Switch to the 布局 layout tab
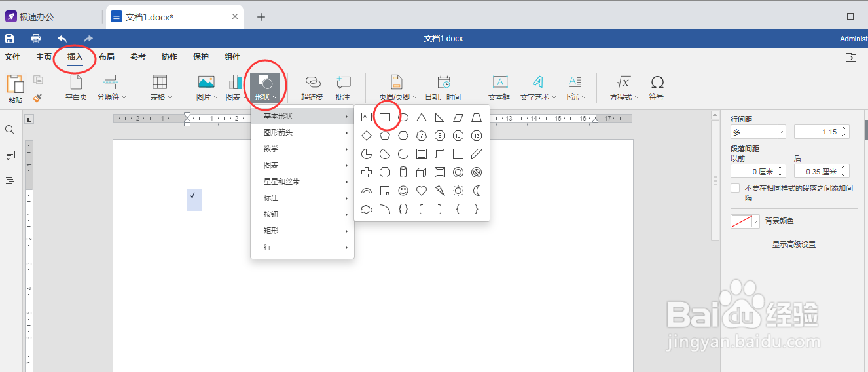The height and width of the screenshot is (372, 868). [107, 57]
